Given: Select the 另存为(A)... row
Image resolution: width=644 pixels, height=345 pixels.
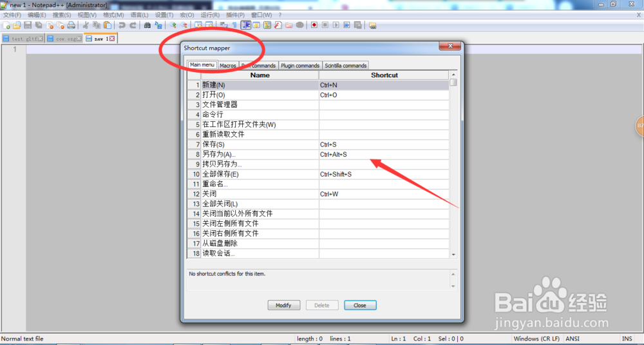Looking at the screenshot, I should (x=318, y=154).
